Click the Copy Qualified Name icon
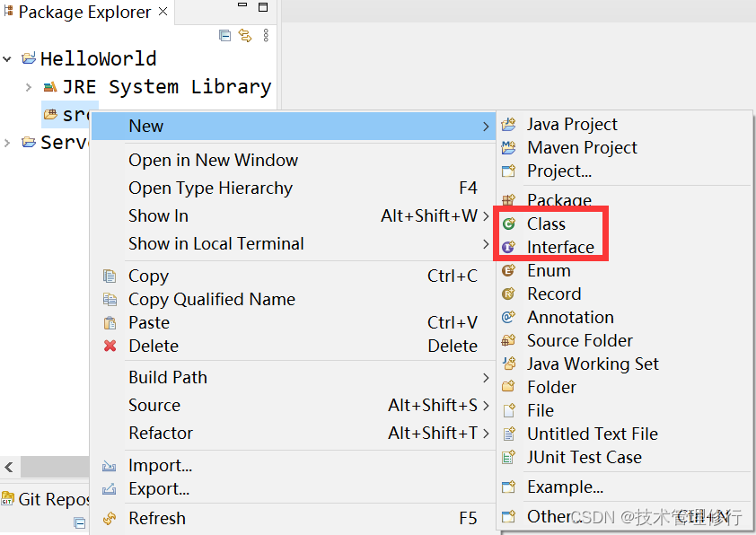This screenshot has height=535, width=756. coord(110,299)
